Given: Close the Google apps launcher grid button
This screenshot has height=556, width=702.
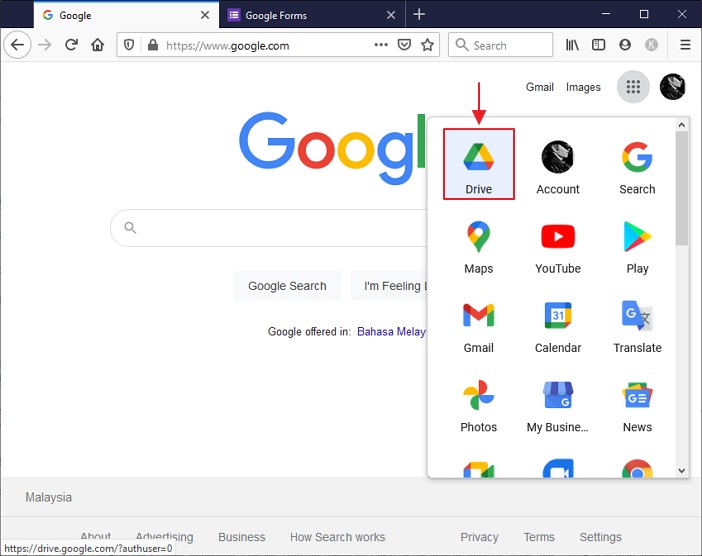Looking at the screenshot, I should (633, 86).
